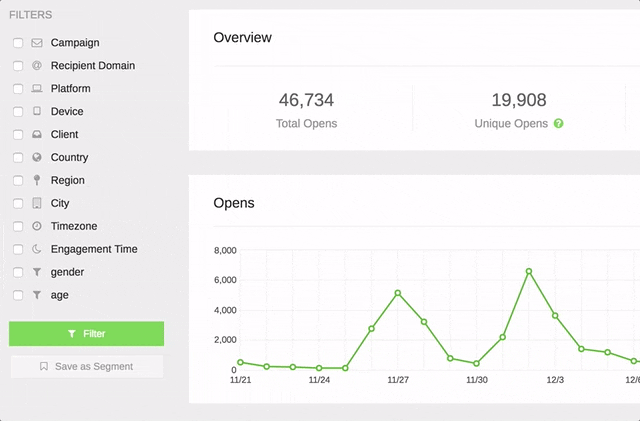
Task: Click the inbox icon beside Client
Action: [x=37, y=134]
